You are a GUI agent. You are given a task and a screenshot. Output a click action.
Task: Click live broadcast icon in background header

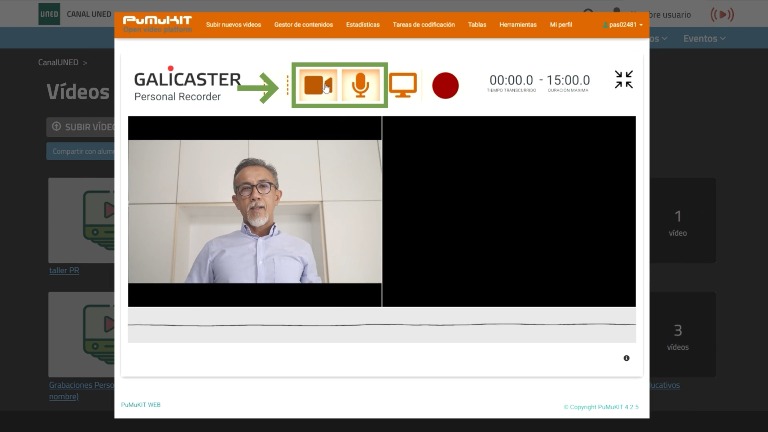click(722, 15)
